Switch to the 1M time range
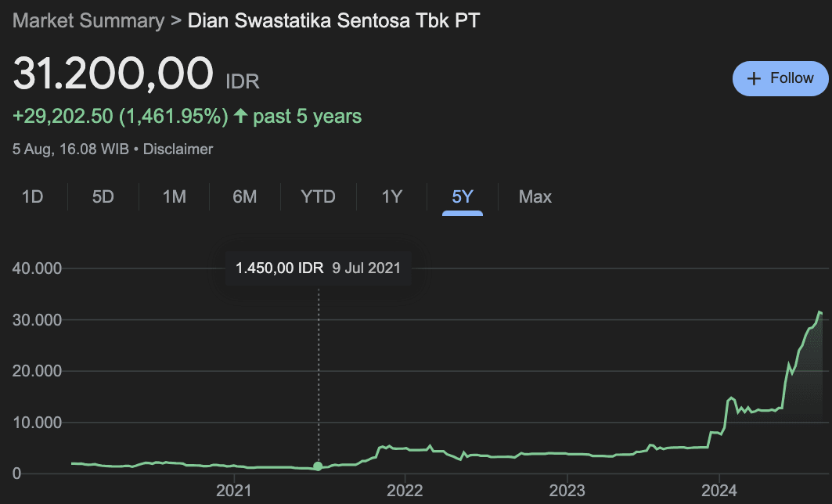This screenshot has width=832, height=504. [173, 197]
